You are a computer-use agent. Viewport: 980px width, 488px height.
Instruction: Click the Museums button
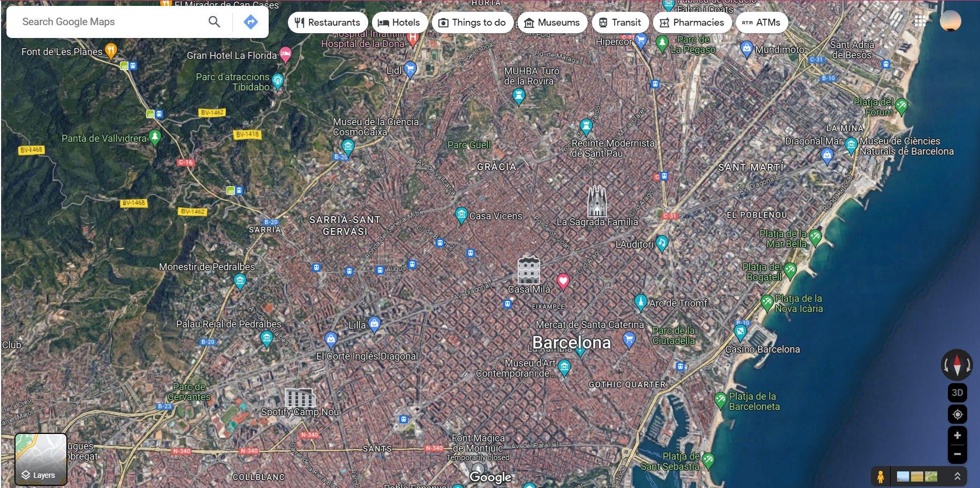[552, 22]
